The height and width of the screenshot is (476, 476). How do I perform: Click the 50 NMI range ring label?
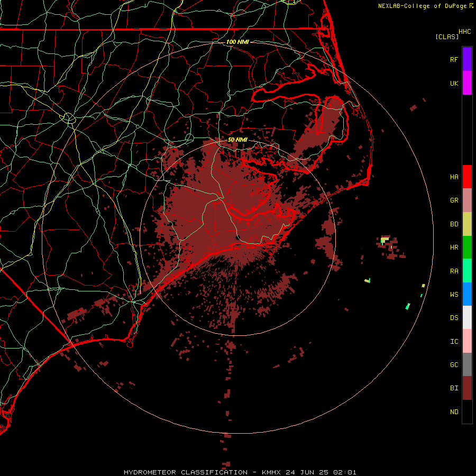coord(237,140)
